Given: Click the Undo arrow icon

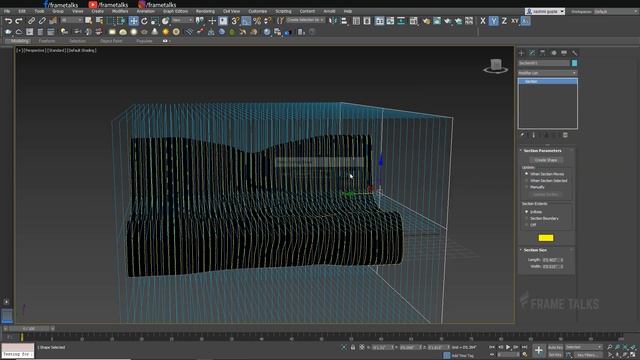Looking at the screenshot, I should click(x=8, y=20).
